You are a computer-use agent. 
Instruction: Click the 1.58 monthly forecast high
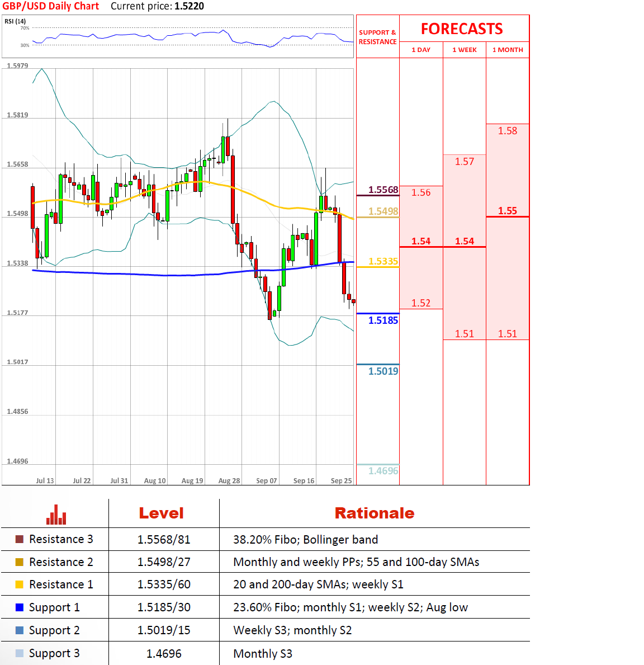click(508, 131)
